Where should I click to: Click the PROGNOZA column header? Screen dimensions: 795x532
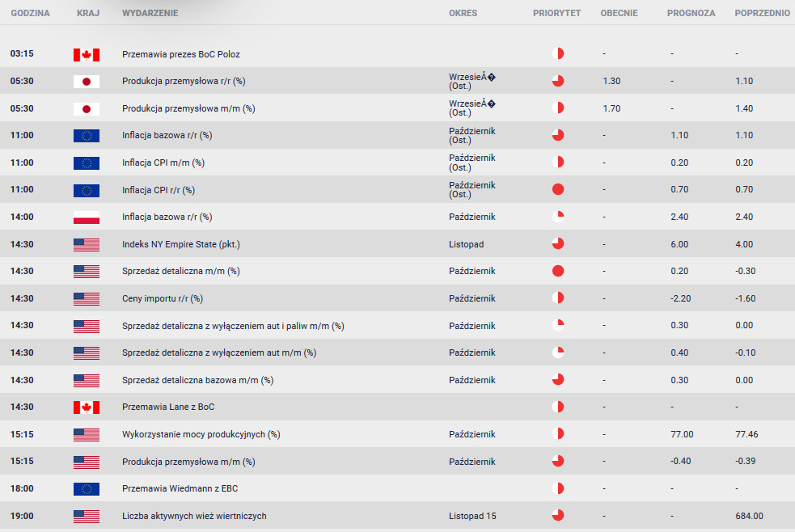pyautogui.click(x=691, y=13)
